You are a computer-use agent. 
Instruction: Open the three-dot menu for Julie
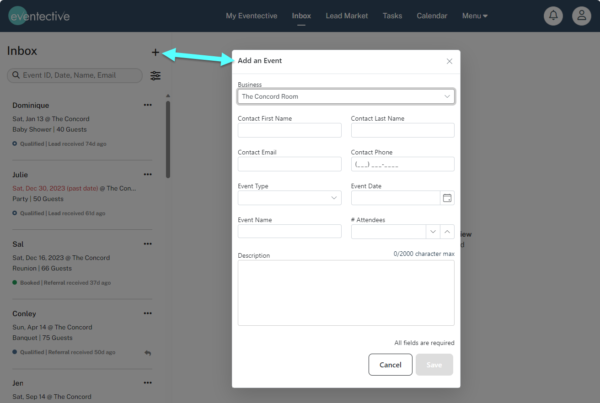pyautogui.click(x=148, y=174)
